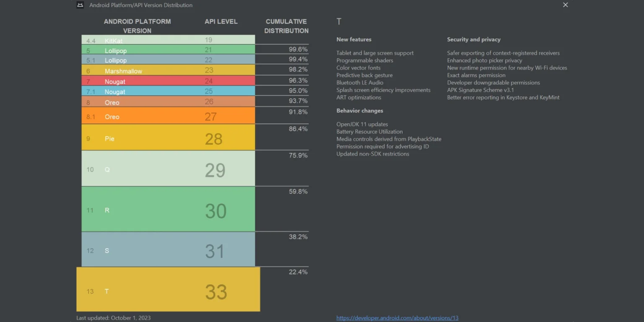Image resolution: width=644 pixels, height=322 pixels.
Task: Click the New features heading
Action: pos(354,39)
